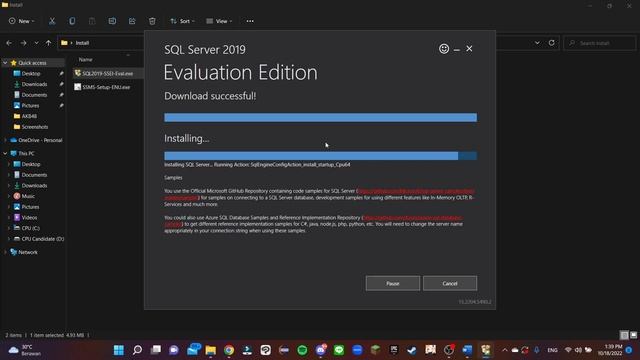Image resolution: width=640 pixels, height=360 pixels.
Task: Show hidden system tray icons
Action: [504, 350]
